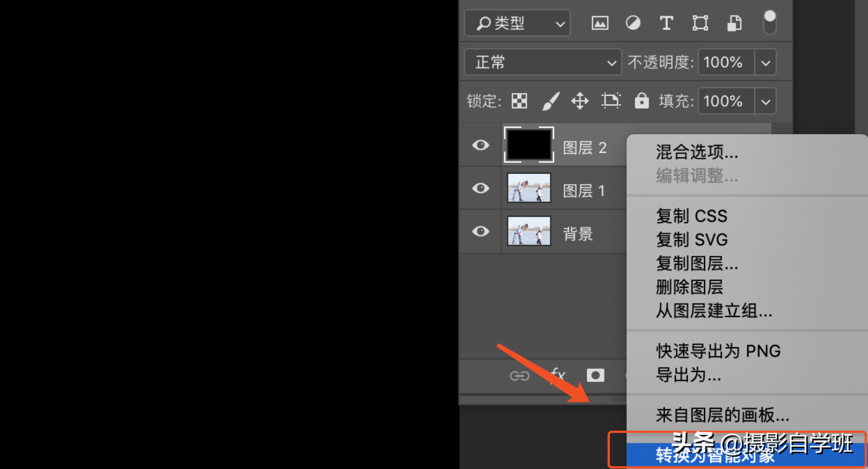Screen dimensions: 868x469
Task: Click the smart object filter icon
Action: [734, 23]
